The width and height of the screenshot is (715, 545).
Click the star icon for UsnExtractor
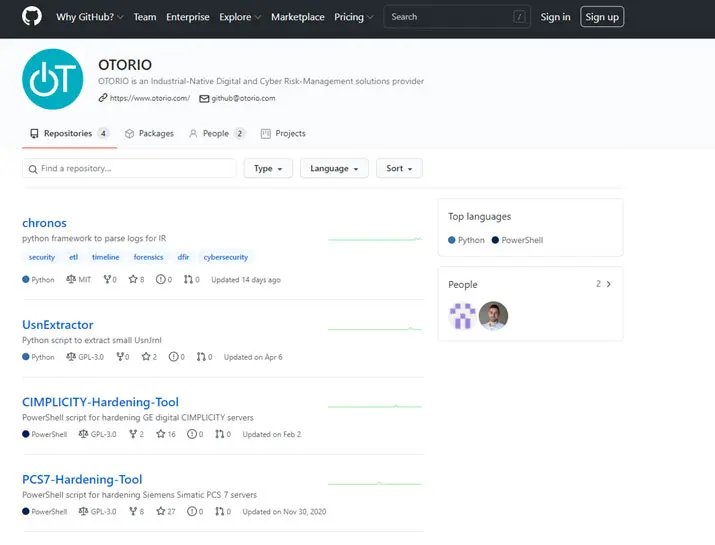145,357
